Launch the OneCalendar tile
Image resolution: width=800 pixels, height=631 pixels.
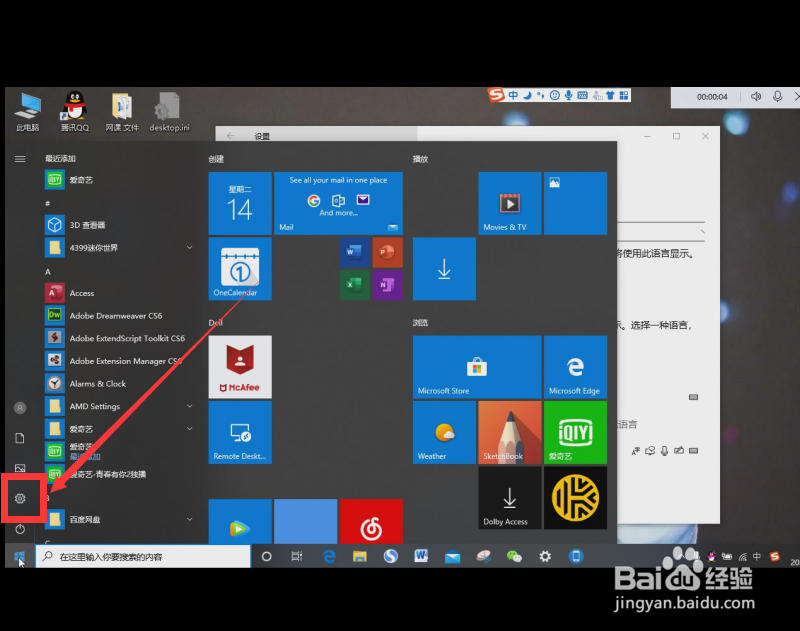pos(240,268)
